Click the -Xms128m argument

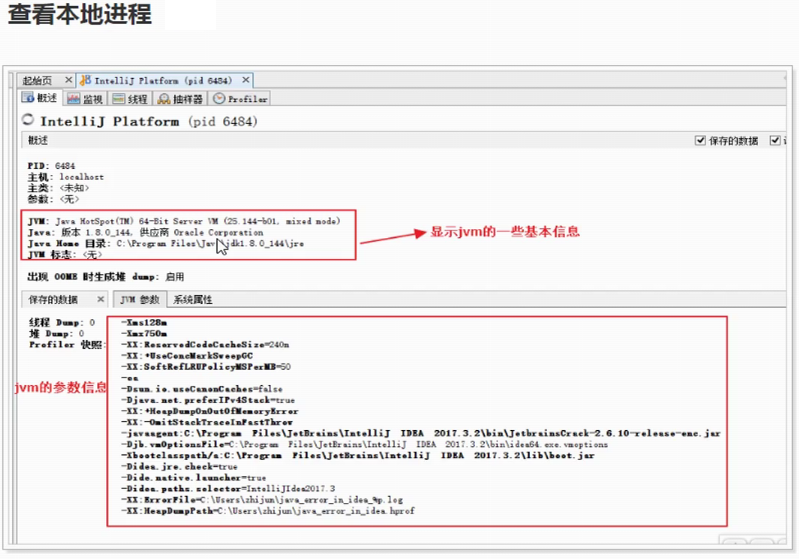pos(144,323)
